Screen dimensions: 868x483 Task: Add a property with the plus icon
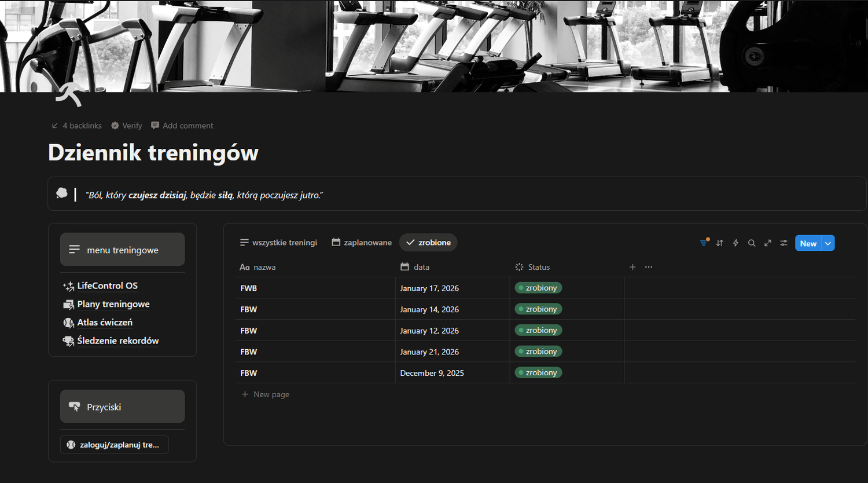coord(632,267)
